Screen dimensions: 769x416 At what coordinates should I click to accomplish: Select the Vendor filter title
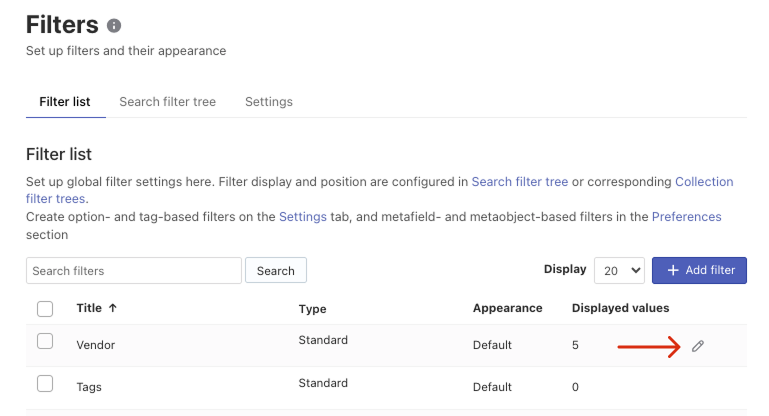click(96, 345)
